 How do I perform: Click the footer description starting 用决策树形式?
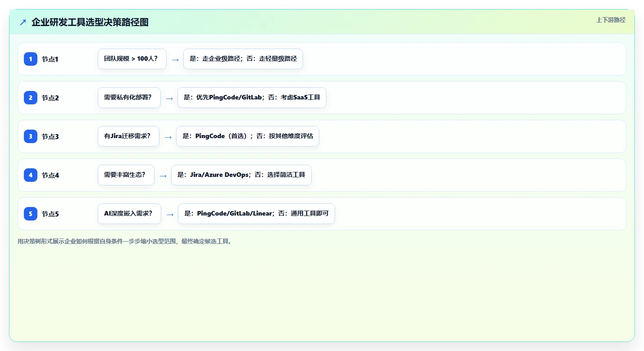[x=125, y=241]
